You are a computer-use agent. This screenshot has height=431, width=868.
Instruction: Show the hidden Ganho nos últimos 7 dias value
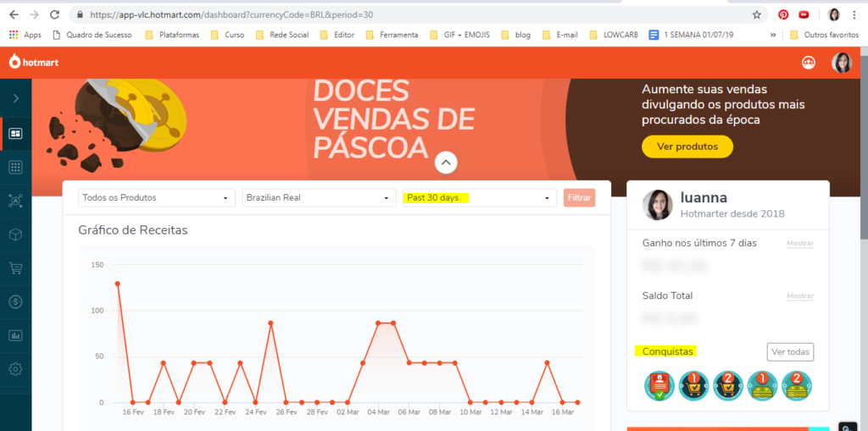(x=799, y=244)
